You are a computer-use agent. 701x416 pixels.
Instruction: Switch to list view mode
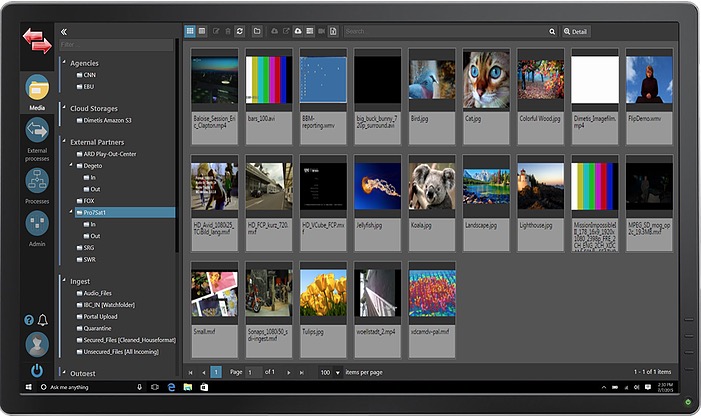tap(203, 32)
